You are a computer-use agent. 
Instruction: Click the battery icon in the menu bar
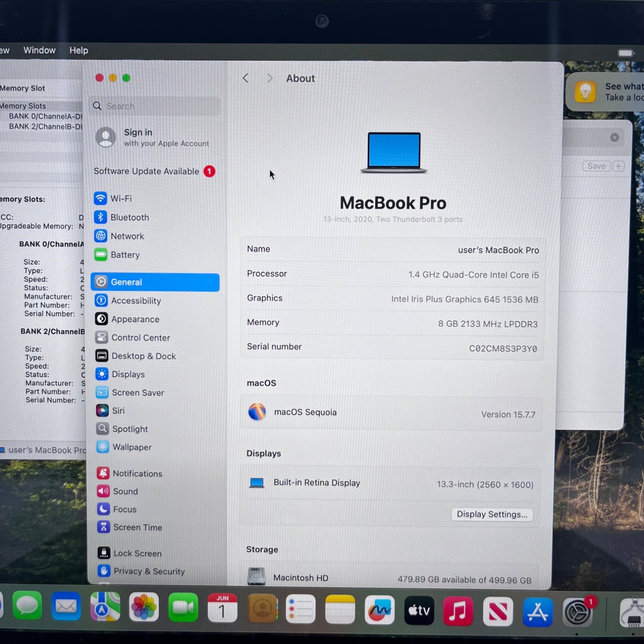tap(626, 53)
